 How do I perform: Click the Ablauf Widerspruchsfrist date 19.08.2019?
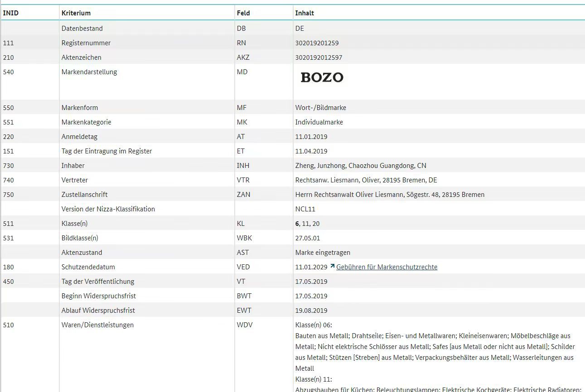(311, 311)
